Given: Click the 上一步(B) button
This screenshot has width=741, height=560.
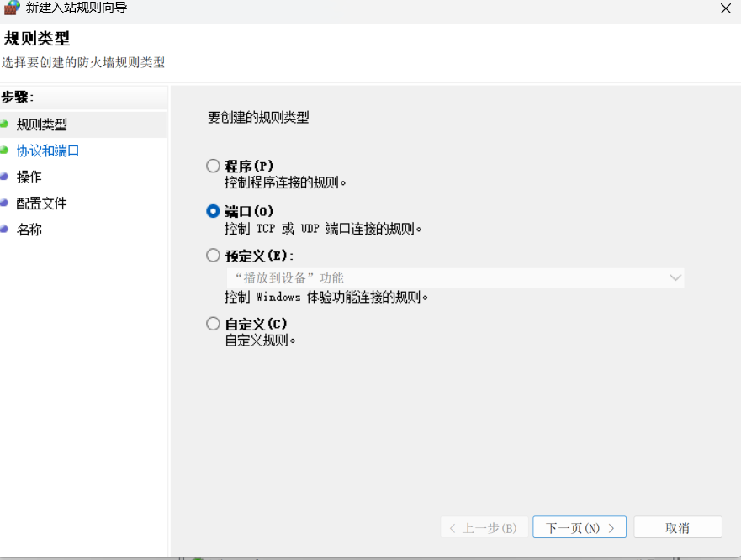Looking at the screenshot, I should point(484,527).
